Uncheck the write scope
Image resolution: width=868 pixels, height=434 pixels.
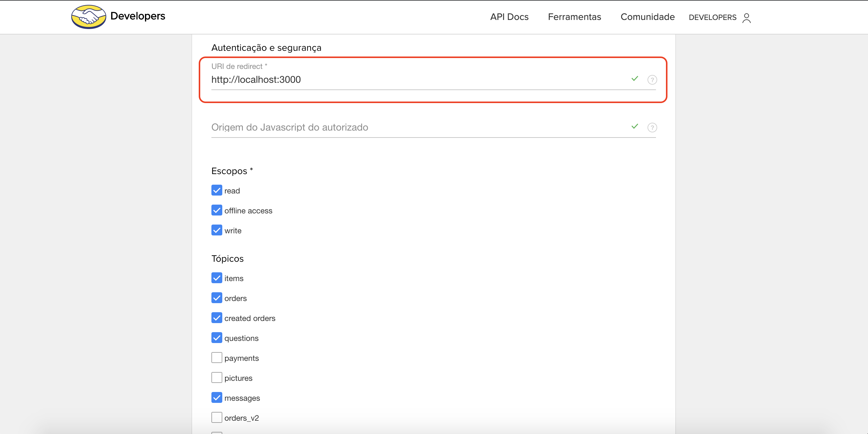(x=217, y=230)
